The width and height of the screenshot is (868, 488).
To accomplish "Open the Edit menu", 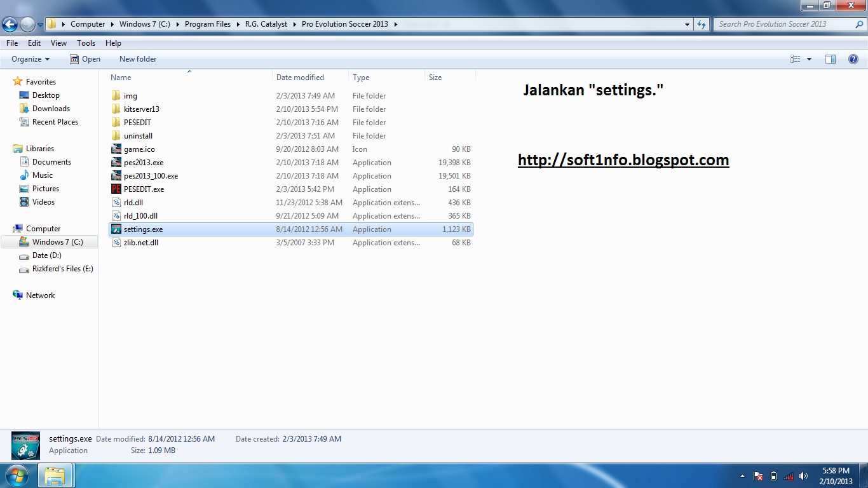I will pos(34,43).
